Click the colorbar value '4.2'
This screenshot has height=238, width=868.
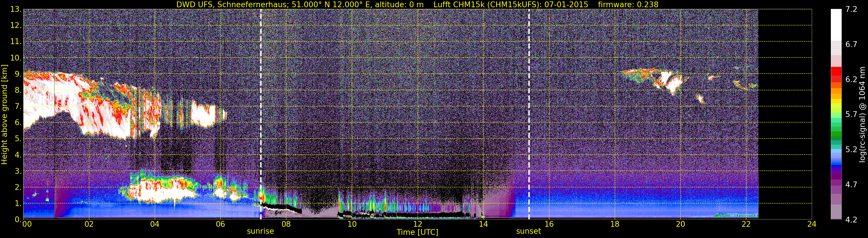pos(851,220)
